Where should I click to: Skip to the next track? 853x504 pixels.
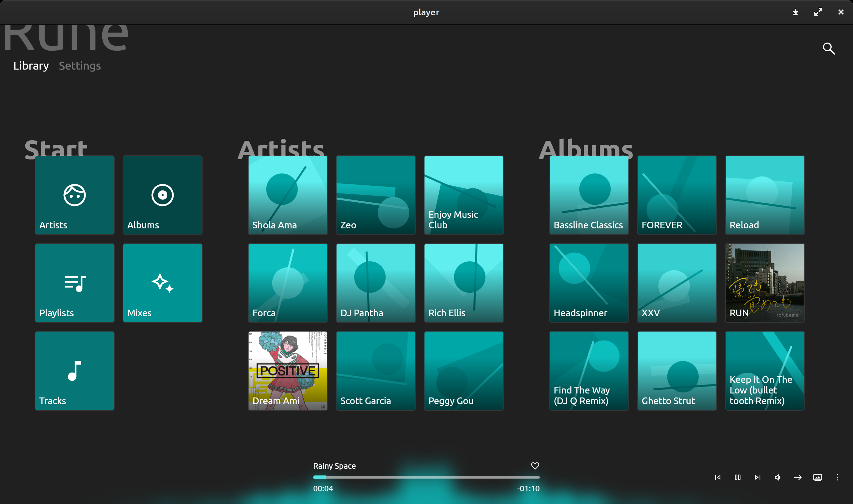click(x=757, y=477)
